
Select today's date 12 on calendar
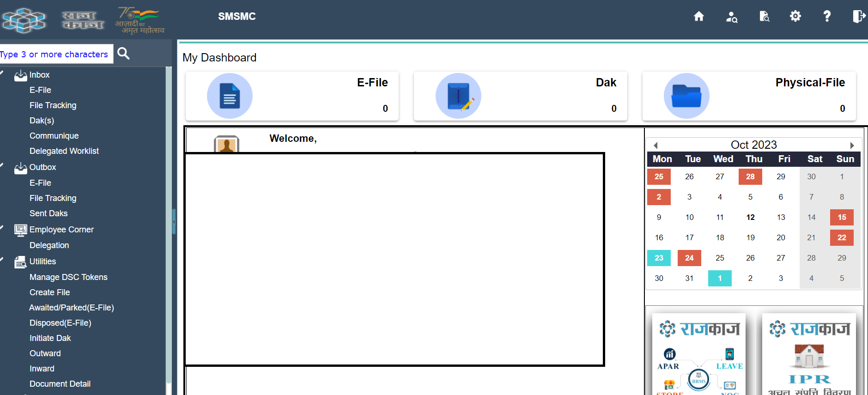click(x=750, y=217)
